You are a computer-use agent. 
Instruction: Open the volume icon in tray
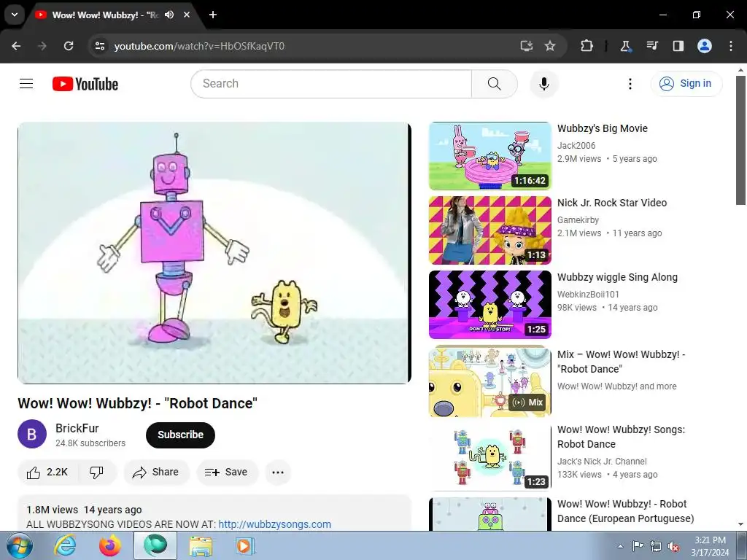[673, 546]
